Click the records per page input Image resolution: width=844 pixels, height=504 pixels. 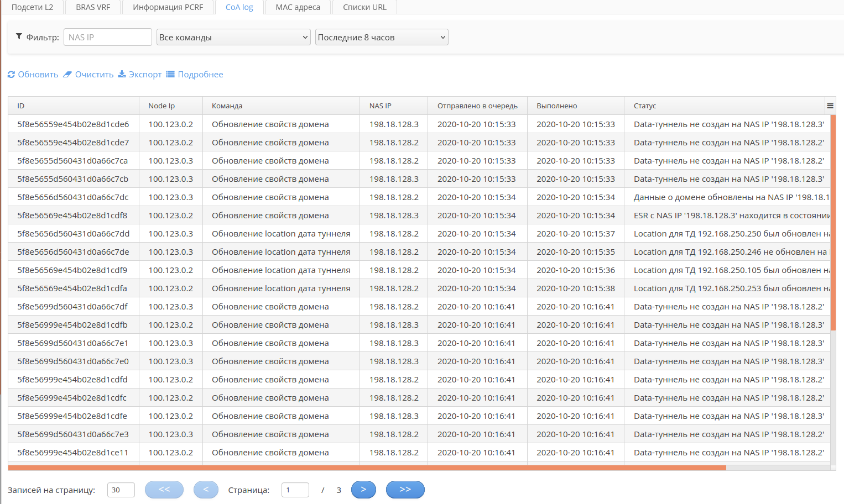tap(121, 490)
